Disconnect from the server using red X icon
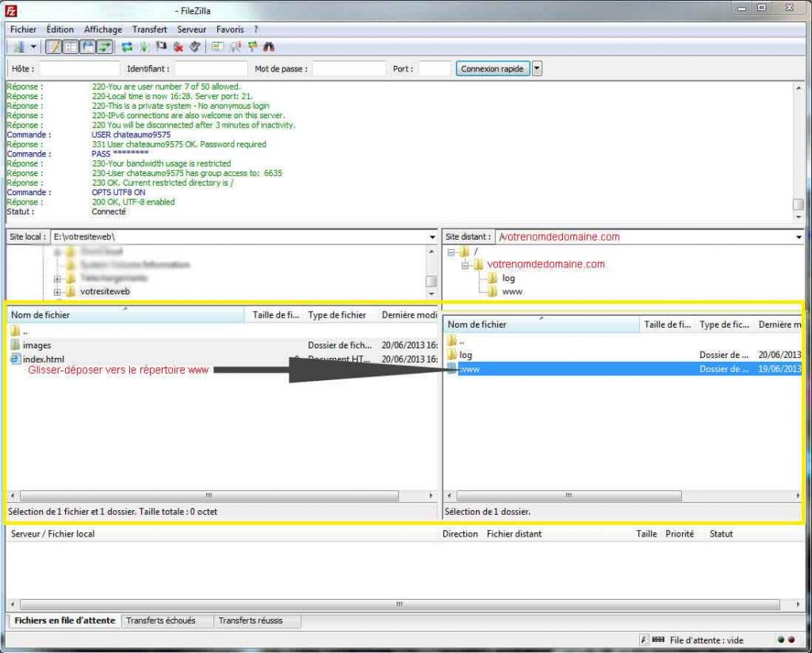 click(179, 47)
